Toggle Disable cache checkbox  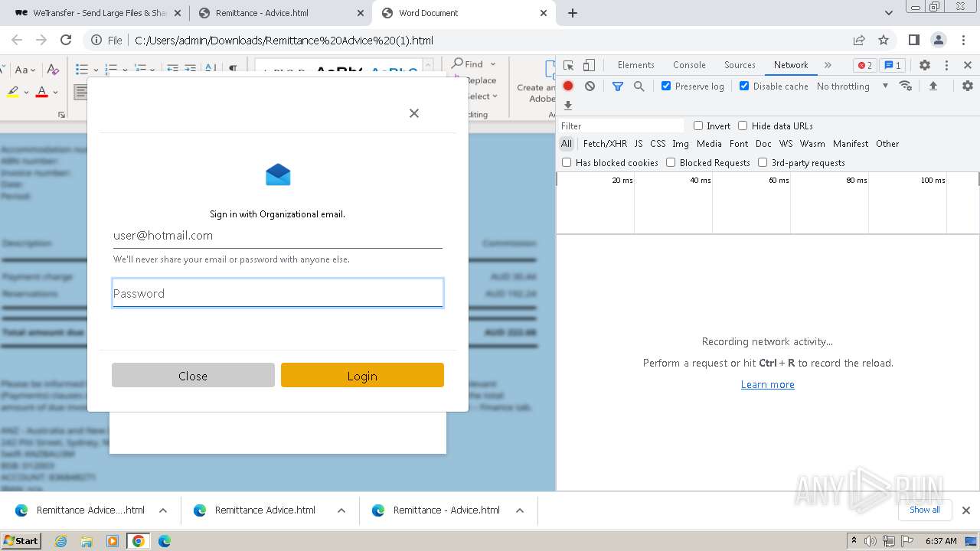[x=744, y=86]
